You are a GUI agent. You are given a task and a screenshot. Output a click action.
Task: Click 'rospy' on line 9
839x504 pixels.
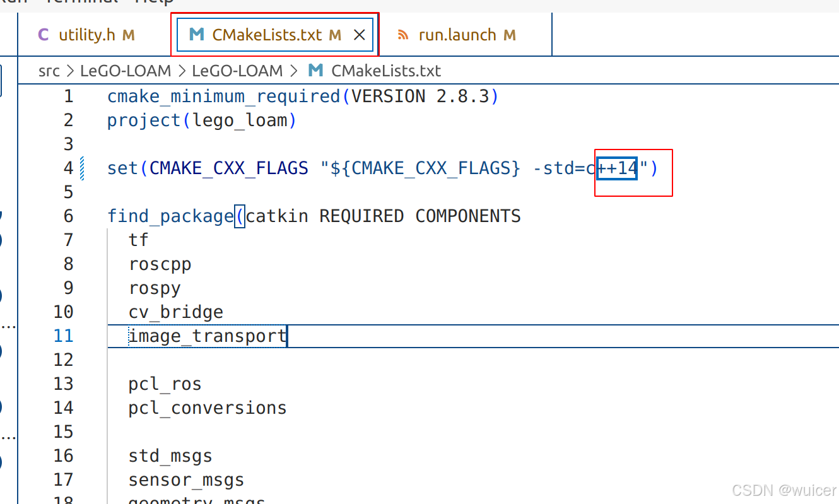click(x=155, y=289)
